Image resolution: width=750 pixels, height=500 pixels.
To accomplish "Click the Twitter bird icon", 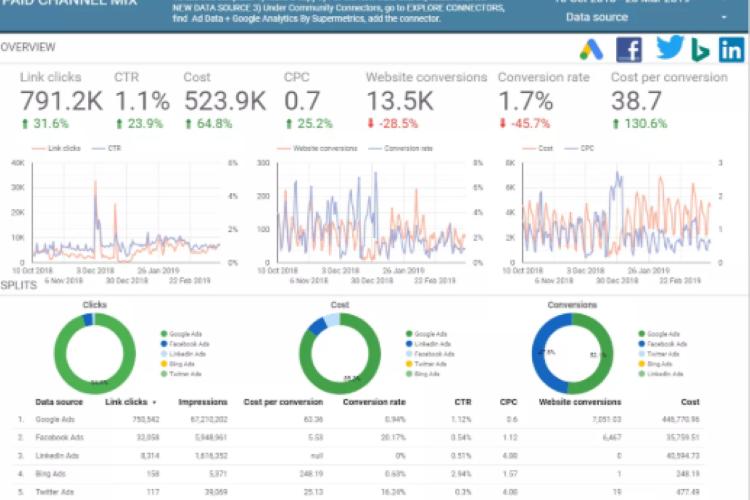I will tap(670, 47).
